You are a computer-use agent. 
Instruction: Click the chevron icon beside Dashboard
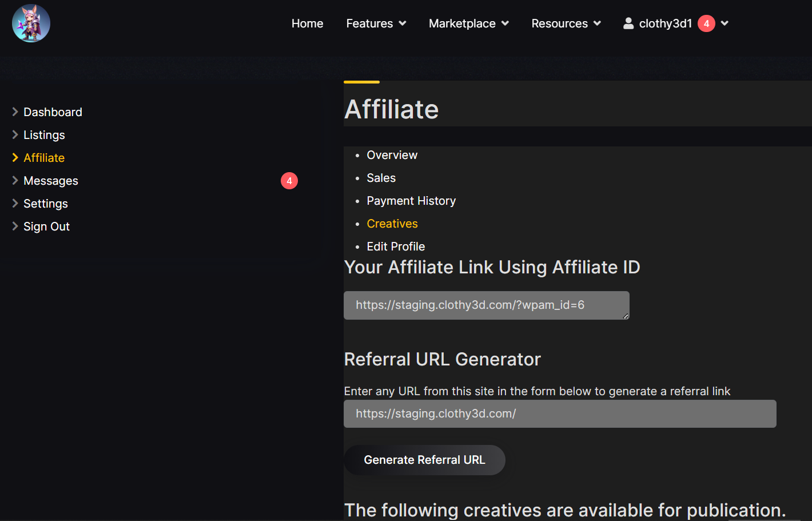15,112
